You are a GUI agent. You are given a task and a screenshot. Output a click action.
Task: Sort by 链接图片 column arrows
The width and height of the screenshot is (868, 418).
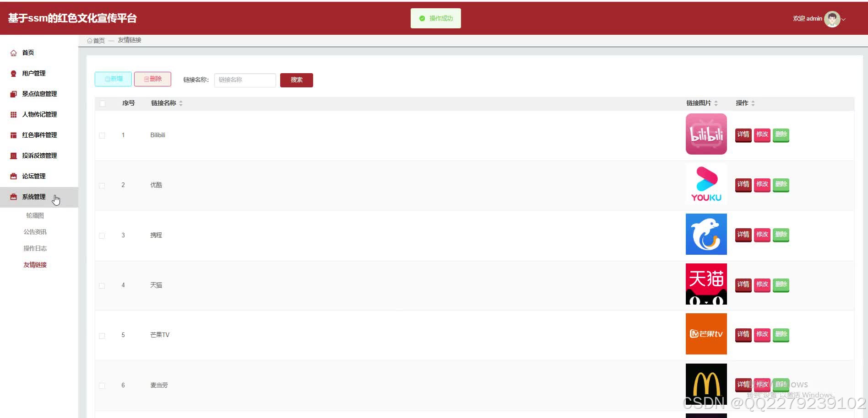pyautogui.click(x=716, y=103)
